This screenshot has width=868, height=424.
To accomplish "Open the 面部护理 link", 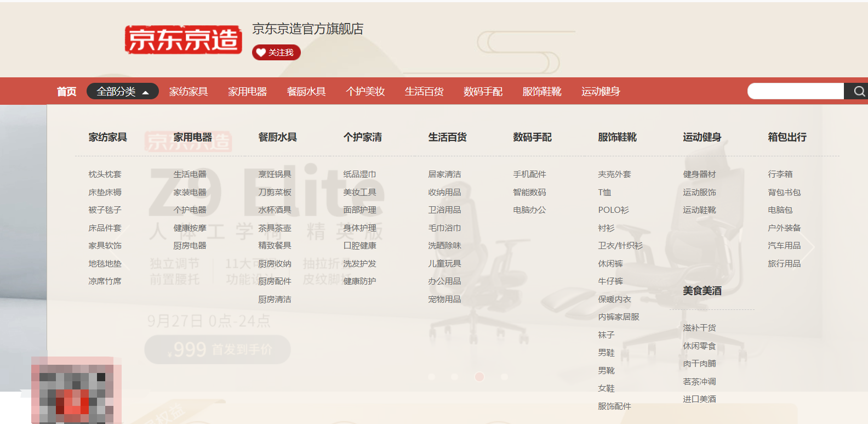I will [x=360, y=210].
